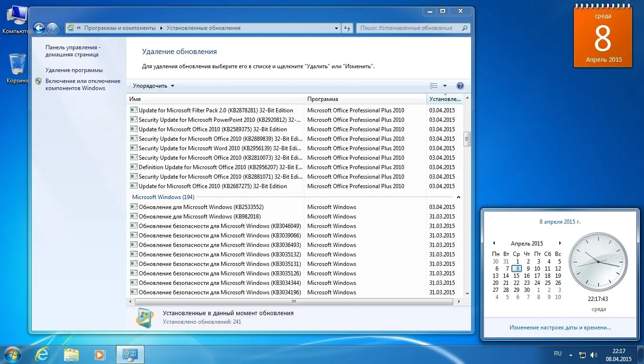The height and width of the screenshot is (364, 644).
Task: Click the change view icon on the toolbar
Action: pos(434,85)
